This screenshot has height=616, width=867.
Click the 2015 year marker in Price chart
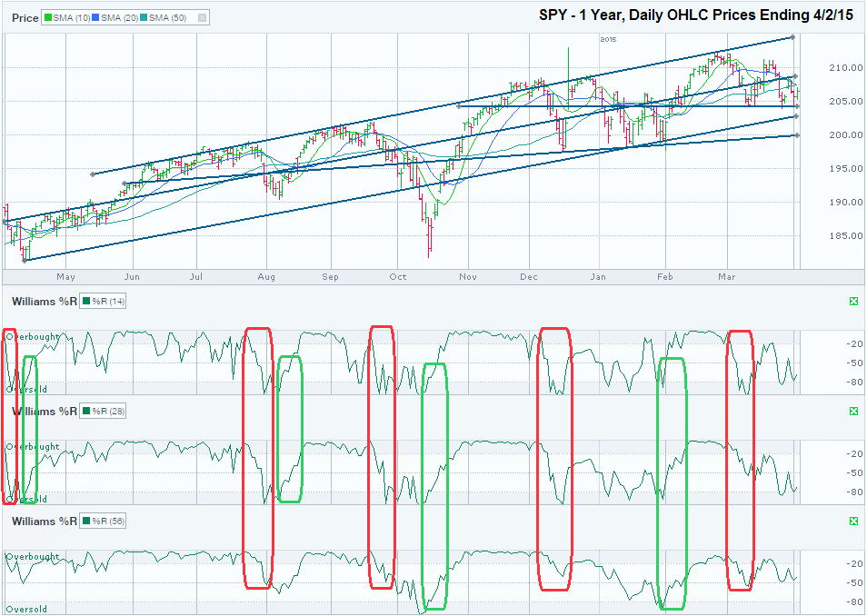pos(608,40)
